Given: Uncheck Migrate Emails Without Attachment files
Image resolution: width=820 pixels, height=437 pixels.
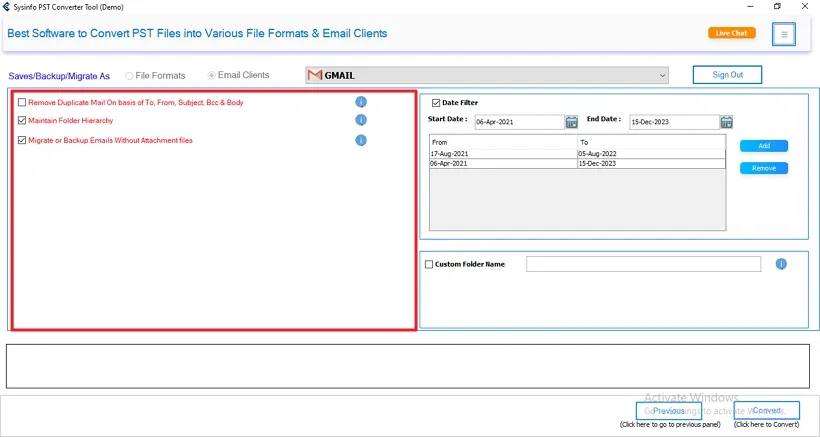Looking at the screenshot, I should click(x=22, y=140).
